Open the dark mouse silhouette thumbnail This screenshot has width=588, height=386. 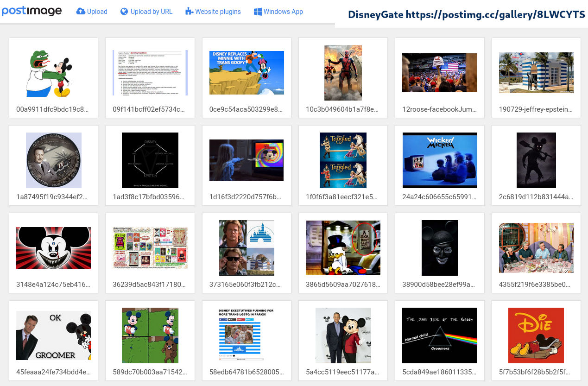pos(536,160)
